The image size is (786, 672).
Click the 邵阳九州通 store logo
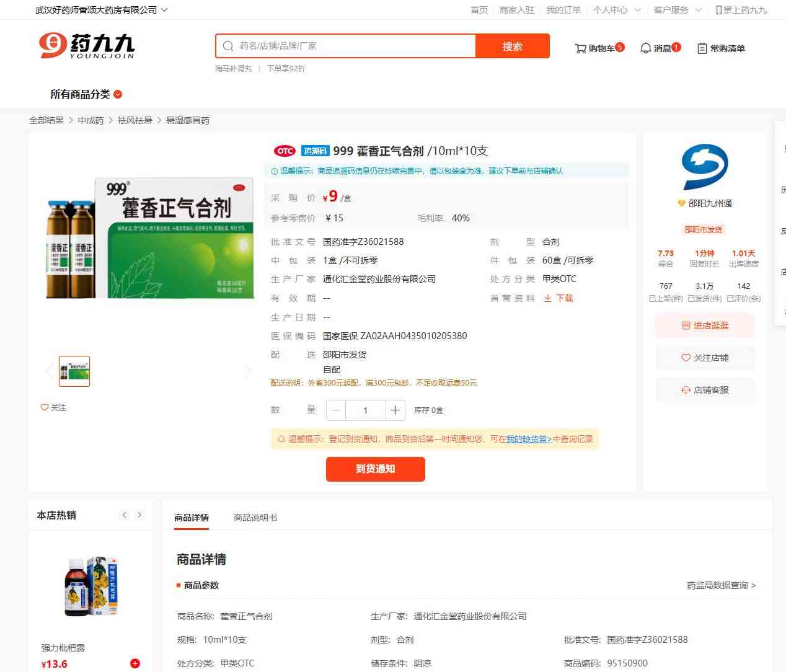705,167
